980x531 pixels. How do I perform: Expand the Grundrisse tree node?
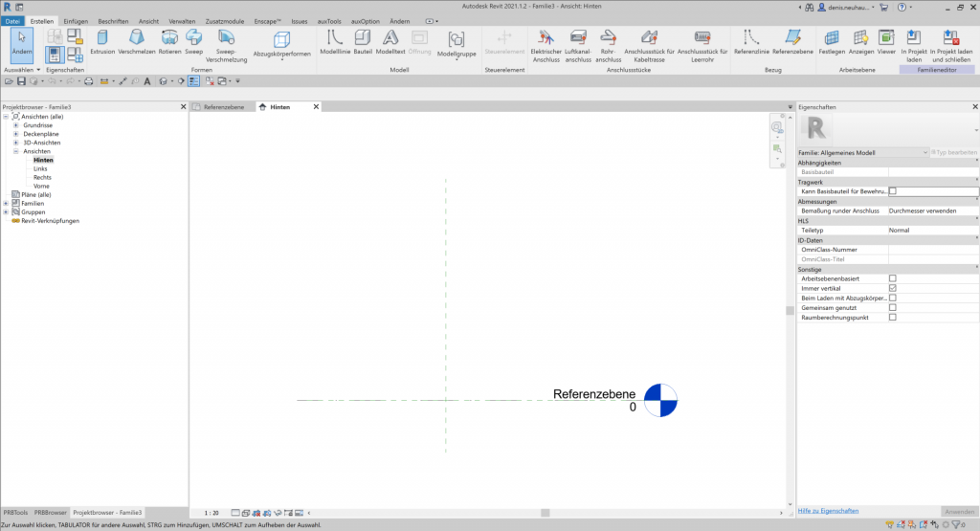(x=16, y=125)
